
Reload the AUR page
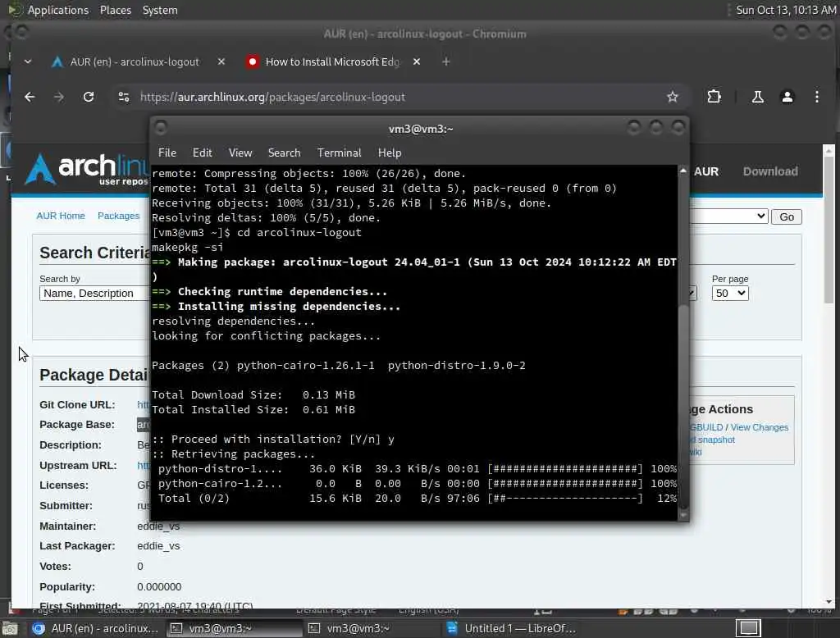point(89,97)
